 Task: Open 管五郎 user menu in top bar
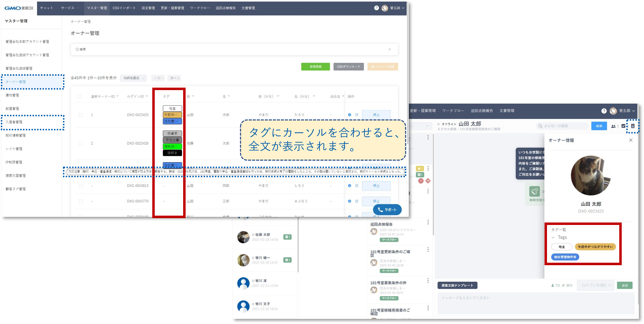395,8
